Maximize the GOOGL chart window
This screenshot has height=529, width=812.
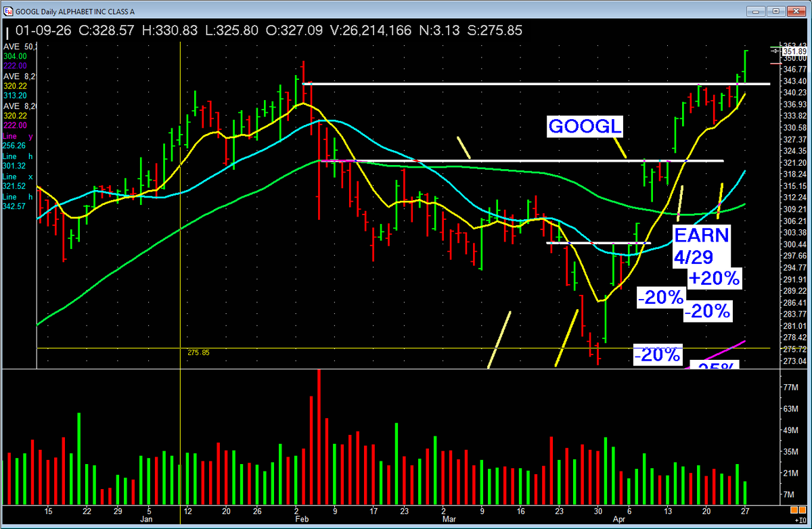click(x=775, y=10)
